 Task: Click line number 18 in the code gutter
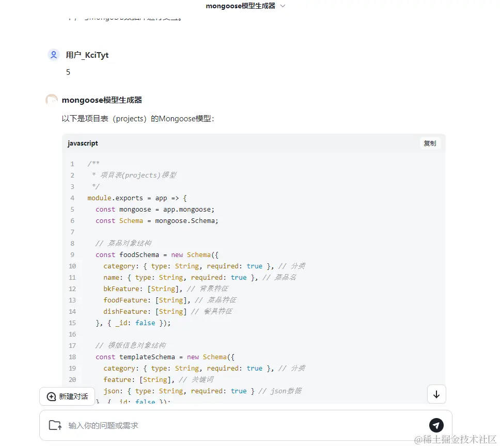[72, 357]
